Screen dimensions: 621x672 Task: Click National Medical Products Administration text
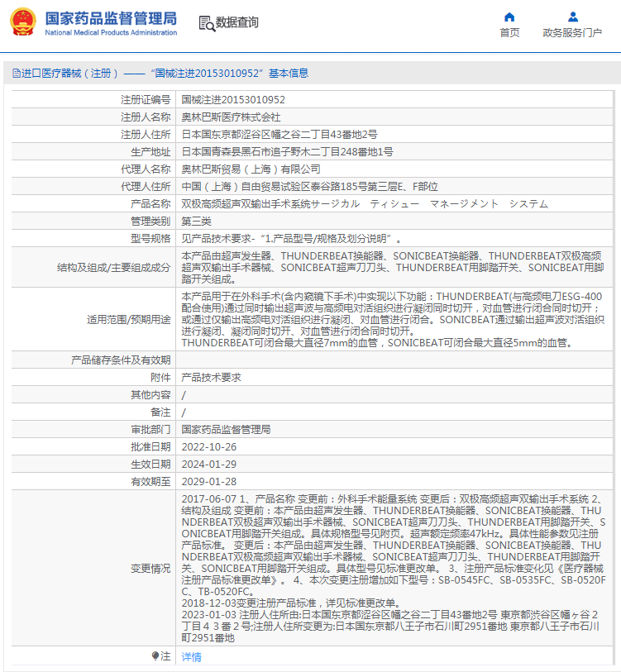tap(111, 32)
